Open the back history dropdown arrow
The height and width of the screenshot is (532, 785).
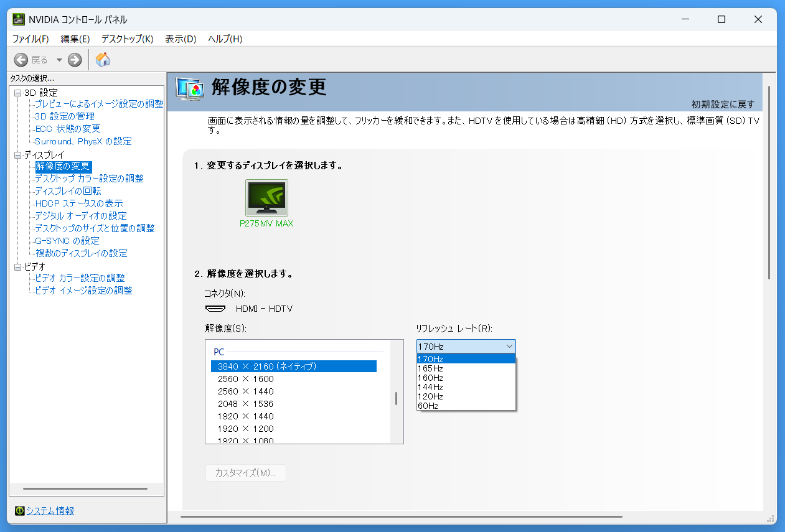click(x=59, y=60)
